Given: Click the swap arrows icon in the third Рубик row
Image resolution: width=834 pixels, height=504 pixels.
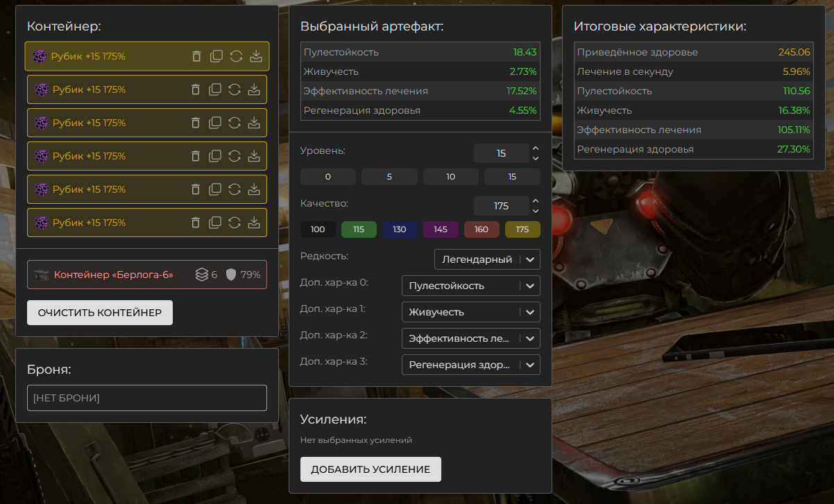Looking at the screenshot, I should 235,123.
